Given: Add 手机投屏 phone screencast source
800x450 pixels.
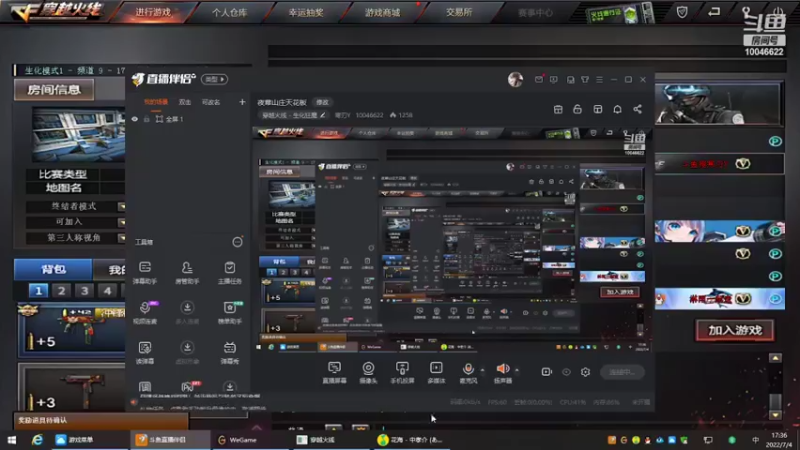Looking at the screenshot, I should click(402, 372).
